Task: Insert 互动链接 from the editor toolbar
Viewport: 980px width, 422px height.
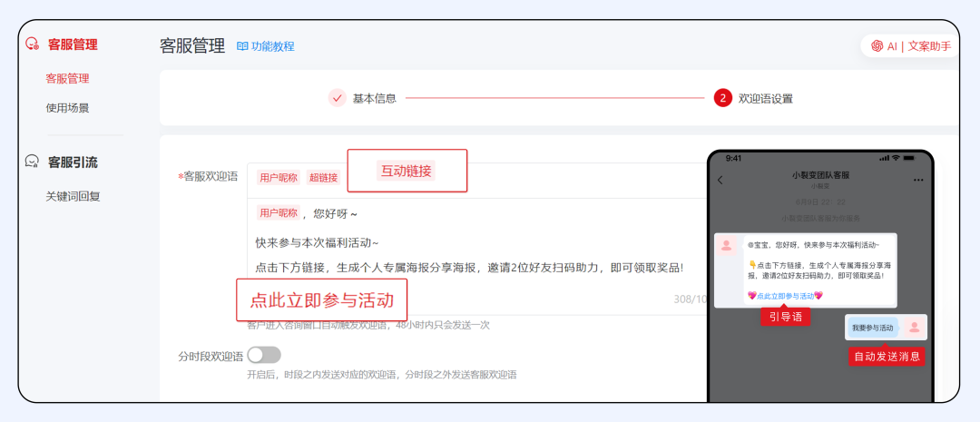Action: [x=407, y=171]
